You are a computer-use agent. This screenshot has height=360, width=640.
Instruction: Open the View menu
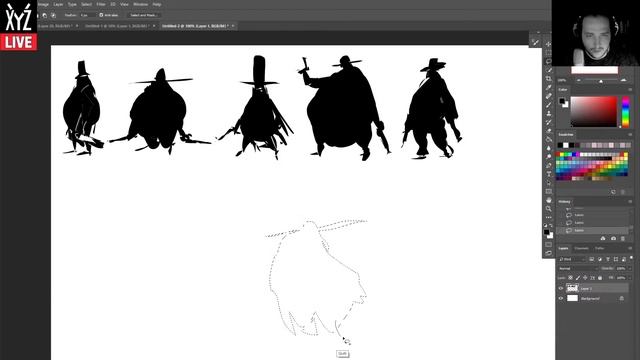pos(124,4)
